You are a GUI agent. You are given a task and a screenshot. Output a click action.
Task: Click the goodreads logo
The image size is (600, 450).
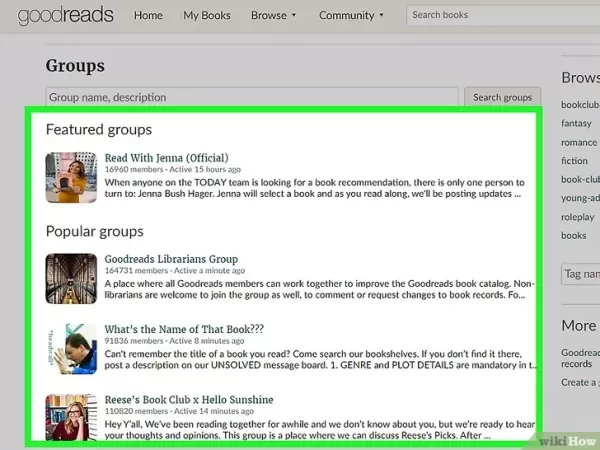[65, 15]
